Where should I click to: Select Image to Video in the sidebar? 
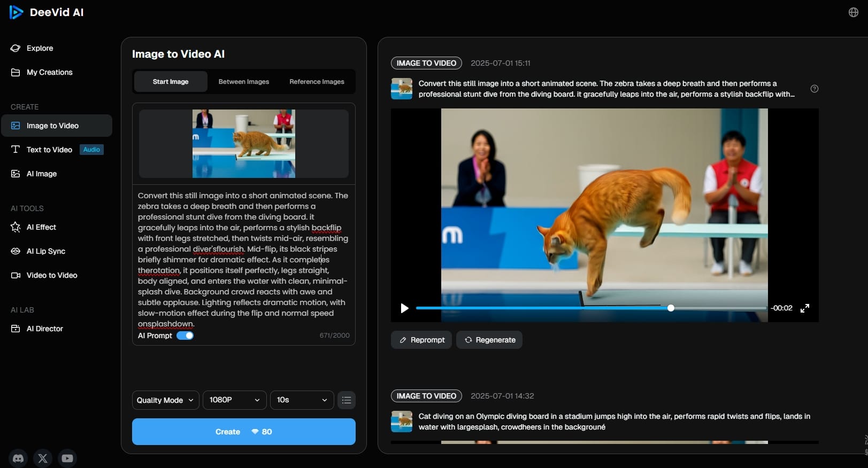[x=57, y=126]
